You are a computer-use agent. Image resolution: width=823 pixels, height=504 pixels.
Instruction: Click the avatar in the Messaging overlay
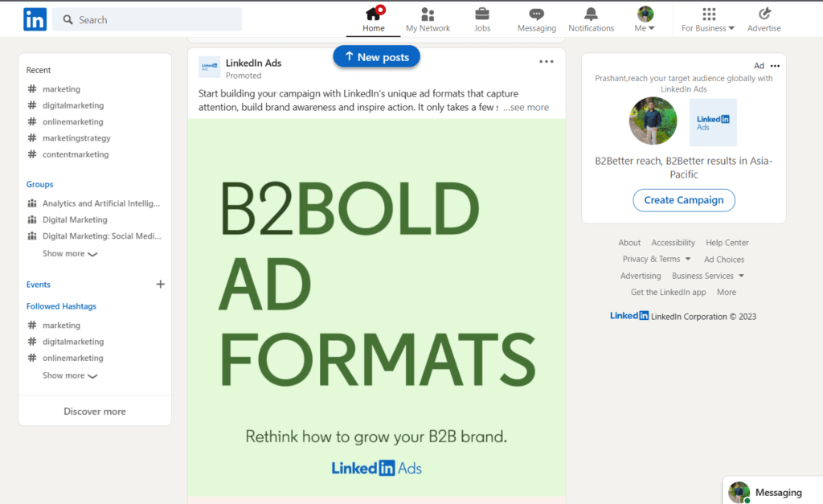tap(739, 493)
